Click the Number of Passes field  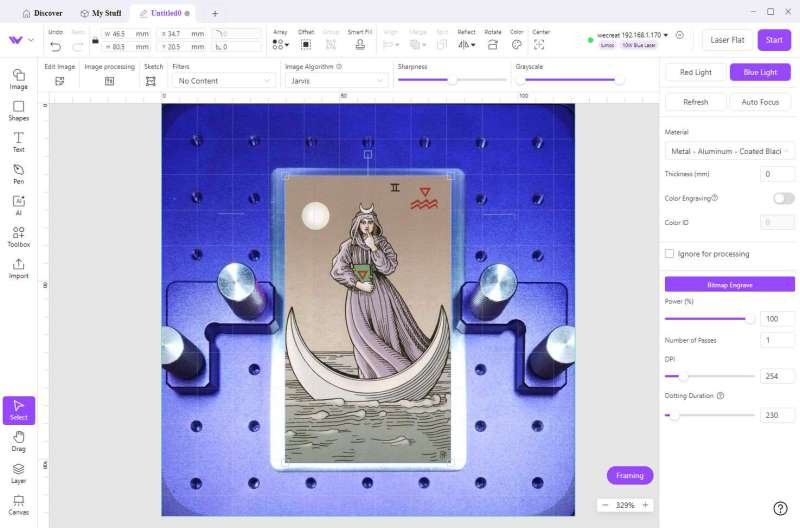(x=777, y=340)
